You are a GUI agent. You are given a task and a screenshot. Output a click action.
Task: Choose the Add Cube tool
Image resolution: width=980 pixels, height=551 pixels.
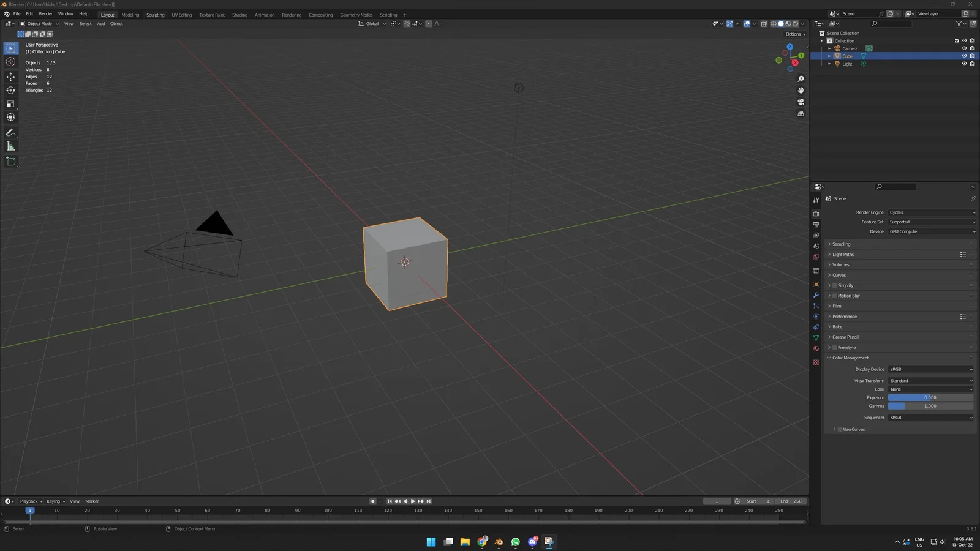coord(10,162)
